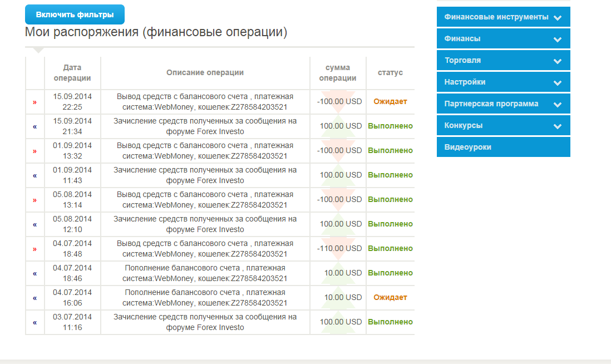Click red arrow icon for 05.08.2014 13:14 row
Viewport: 611px width, 364px height.
click(35, 200)
